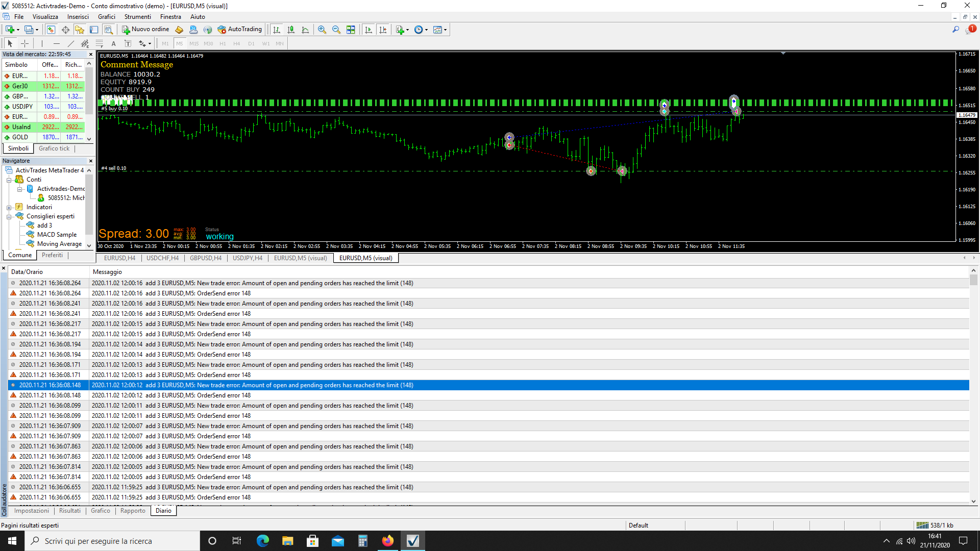980x551 pixels.
Task: Switch to the Rapporto tab
Action: (133, 511)
